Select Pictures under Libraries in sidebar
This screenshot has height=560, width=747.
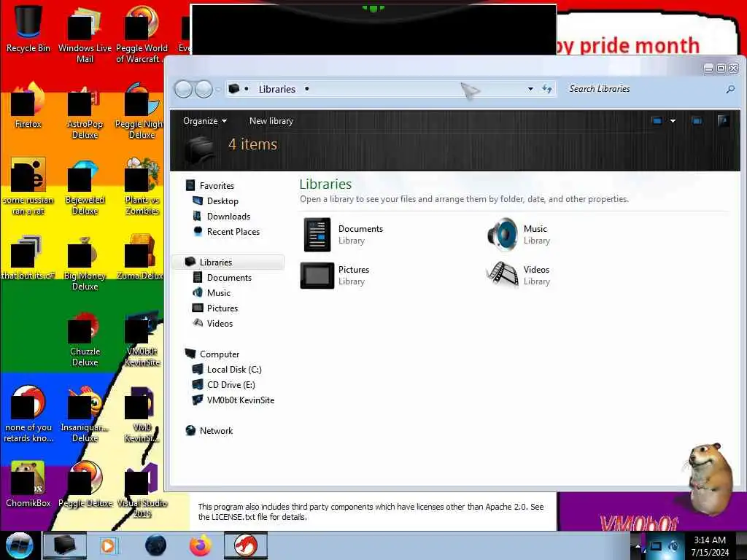(222, 308)
